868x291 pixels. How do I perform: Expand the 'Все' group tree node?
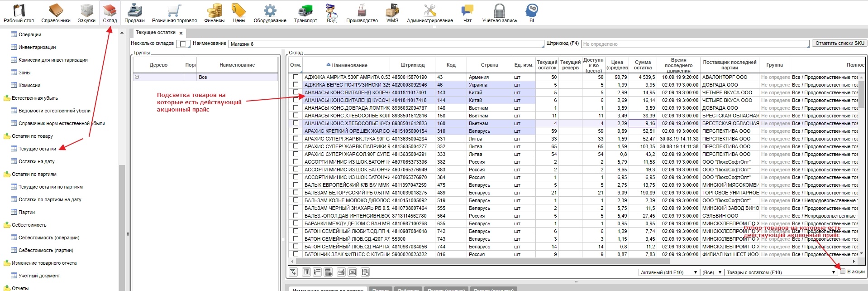point(137,77)
